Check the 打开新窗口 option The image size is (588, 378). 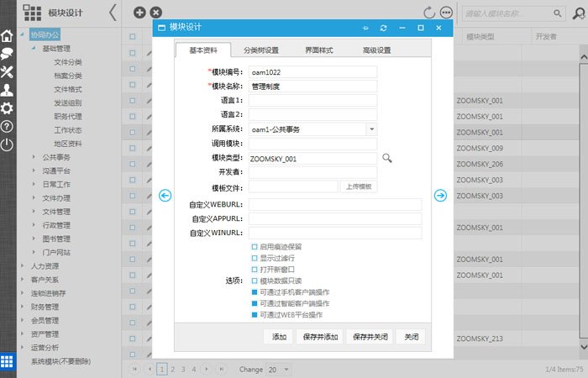tap(255, 270)
